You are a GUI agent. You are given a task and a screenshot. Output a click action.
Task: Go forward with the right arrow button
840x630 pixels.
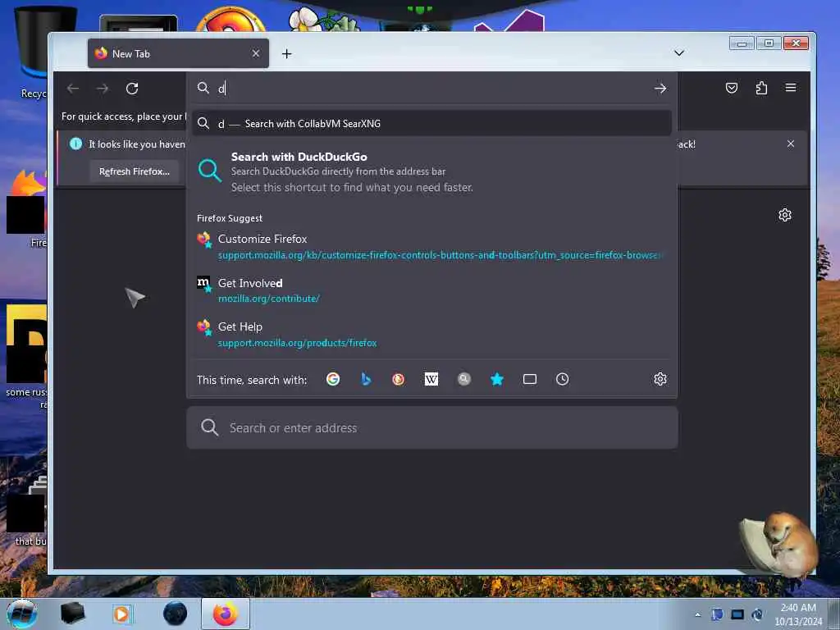(103, 89)
